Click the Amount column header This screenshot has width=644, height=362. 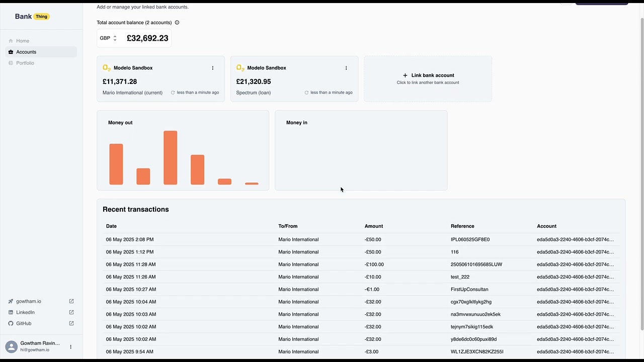click(x=374, y=226)
